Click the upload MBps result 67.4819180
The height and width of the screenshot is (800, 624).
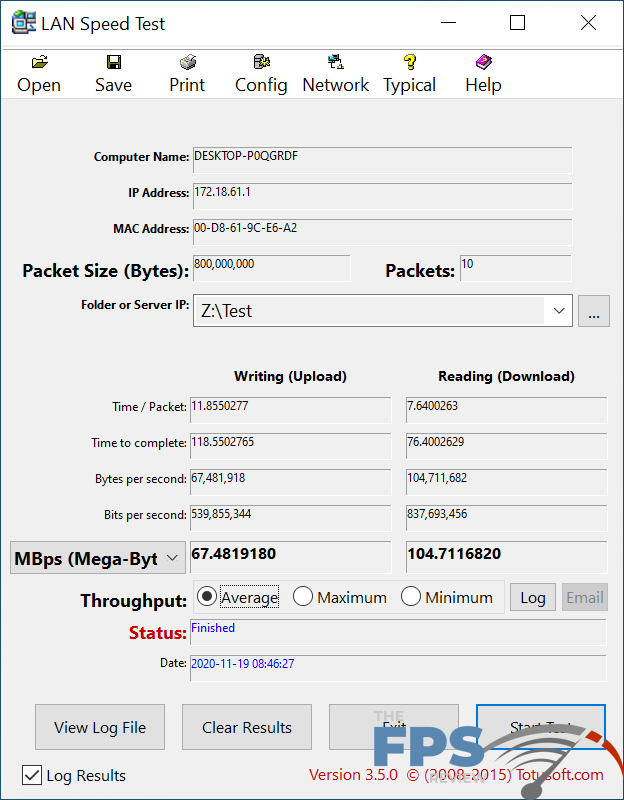[290, 557]
